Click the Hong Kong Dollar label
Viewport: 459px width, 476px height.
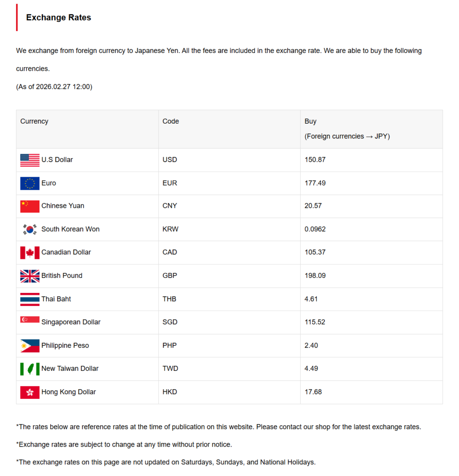[x=68, y=392]
